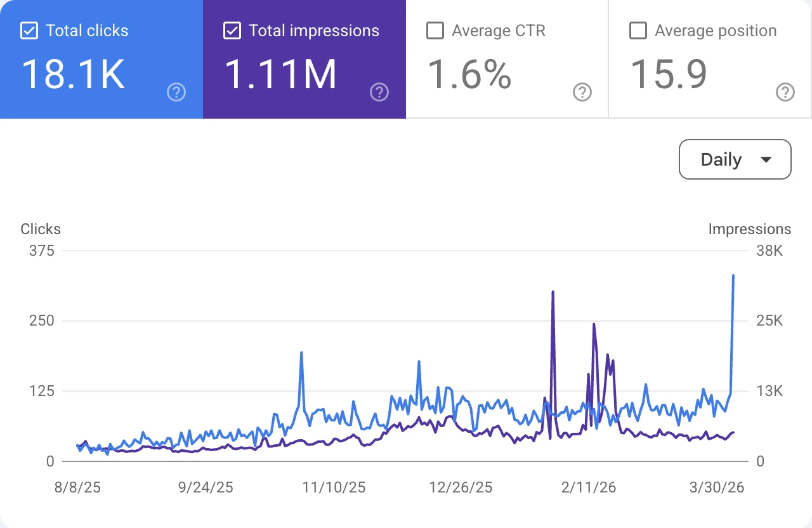812x528 pixels.
Task: Click the 1.6% average CTR value
Action: pos(469,74)
